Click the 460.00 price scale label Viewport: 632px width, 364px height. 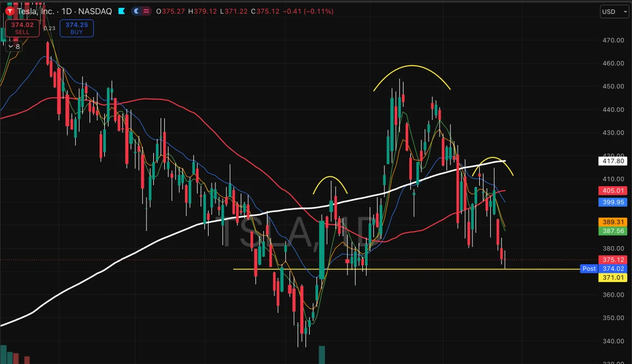coord(614,63)
